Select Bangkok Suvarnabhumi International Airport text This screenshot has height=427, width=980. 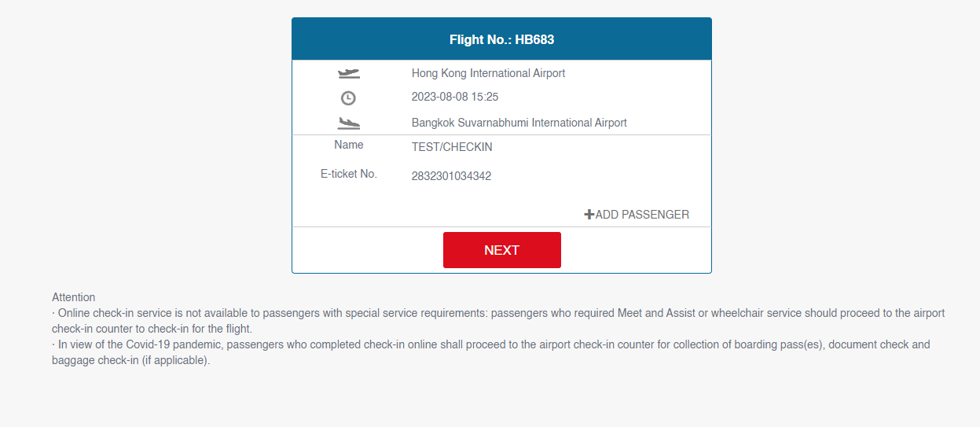519,123
